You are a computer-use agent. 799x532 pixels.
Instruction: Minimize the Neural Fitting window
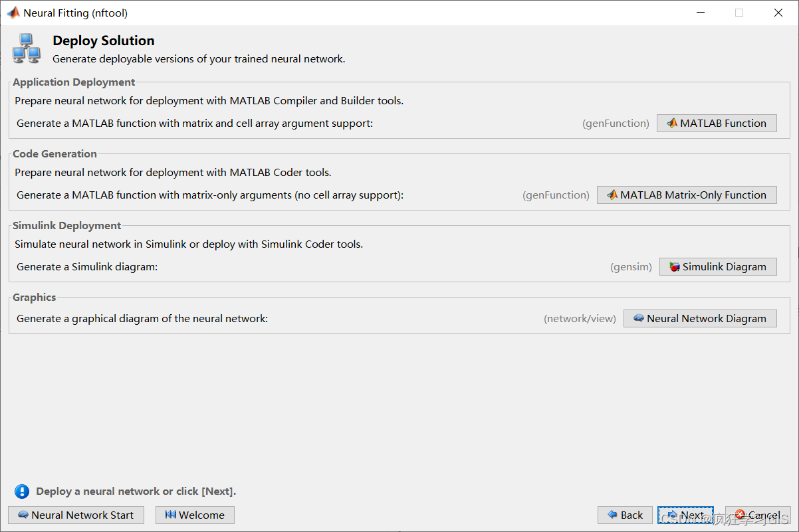(x=700, y=13)
